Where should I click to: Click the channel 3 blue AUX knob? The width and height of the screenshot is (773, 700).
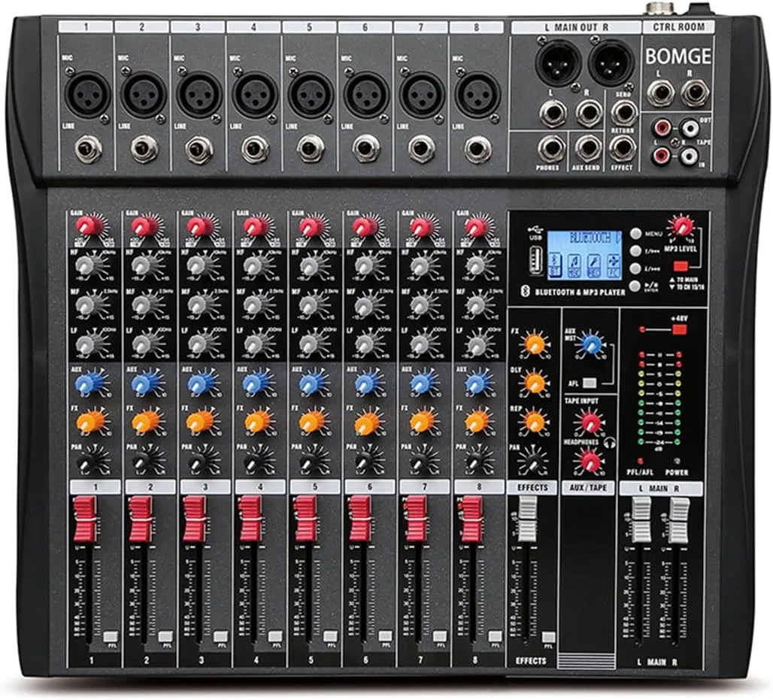(x=200, y=383)
